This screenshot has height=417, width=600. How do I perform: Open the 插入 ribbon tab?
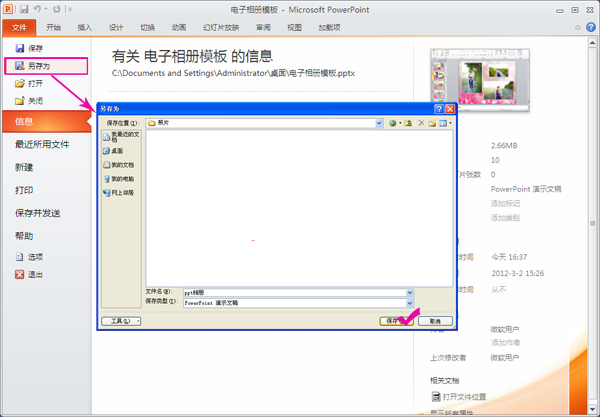point(85,28)
